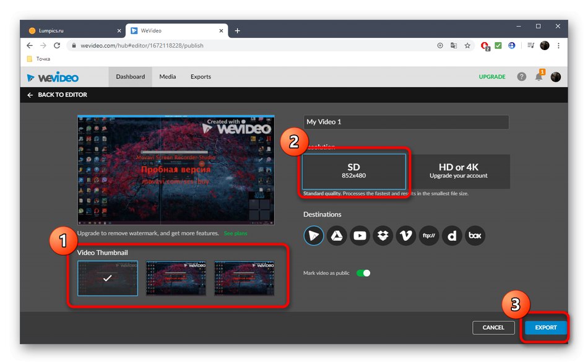Choose the FTP destination option
This screenshot has width=588, height=364.
(x=428, y=235)
